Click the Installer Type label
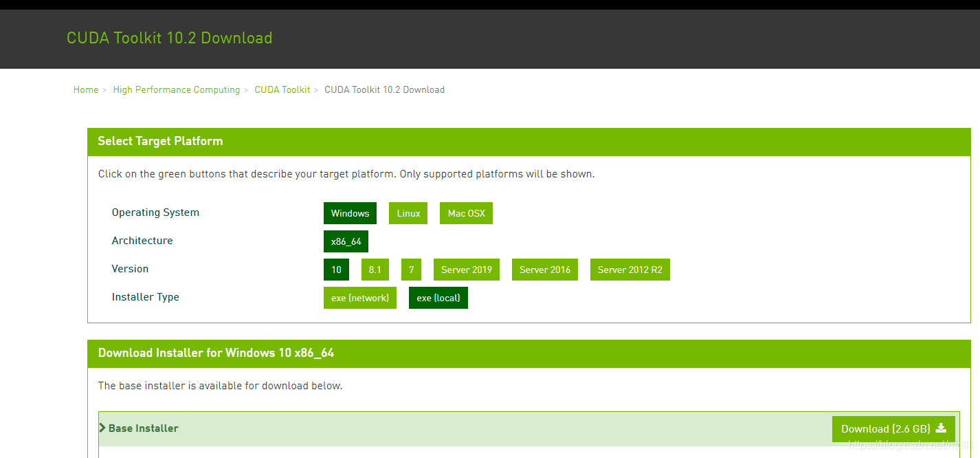The width and height of the screenshot is (980, 458). [x=146, y=297]
